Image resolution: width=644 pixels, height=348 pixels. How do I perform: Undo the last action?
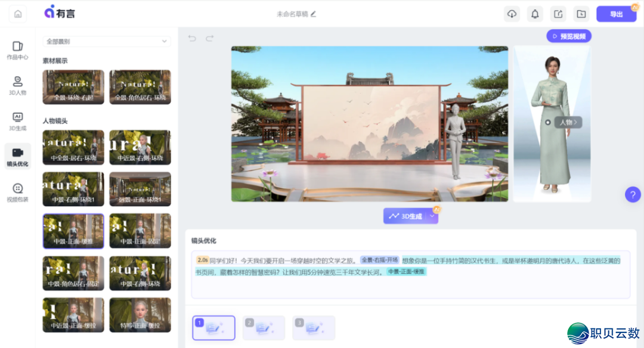point(191,38)
